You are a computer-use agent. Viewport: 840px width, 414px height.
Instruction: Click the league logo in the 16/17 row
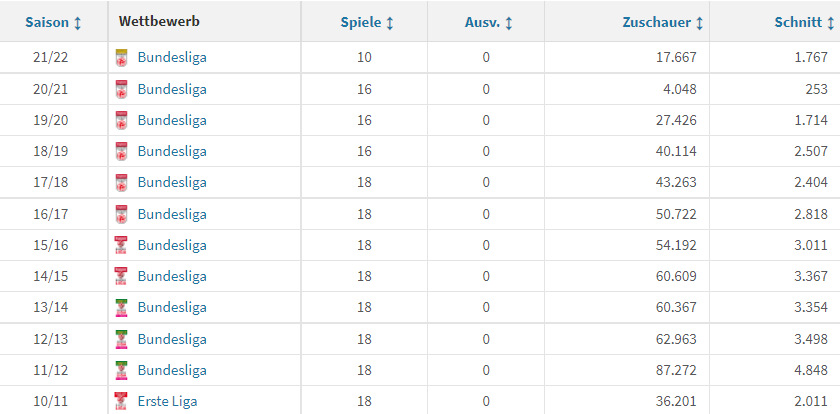(x=122, y=214)
